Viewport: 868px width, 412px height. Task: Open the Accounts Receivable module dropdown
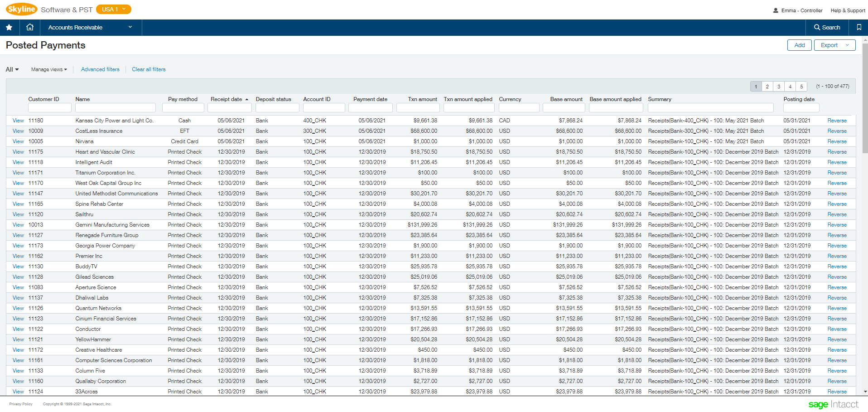pos(91,27)
